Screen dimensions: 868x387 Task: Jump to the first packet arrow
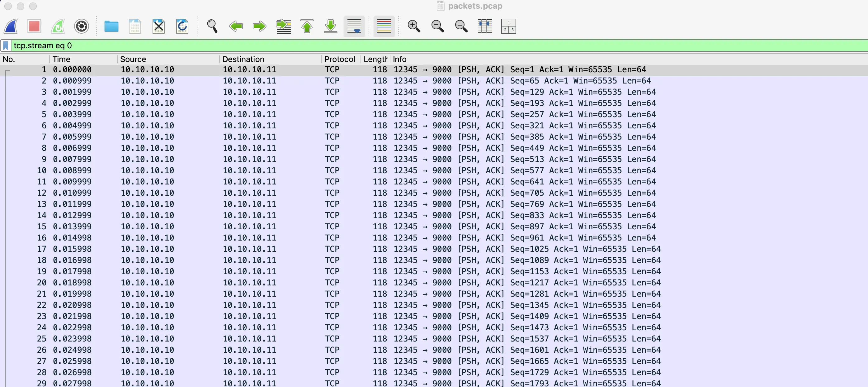(x=307, y=26)
